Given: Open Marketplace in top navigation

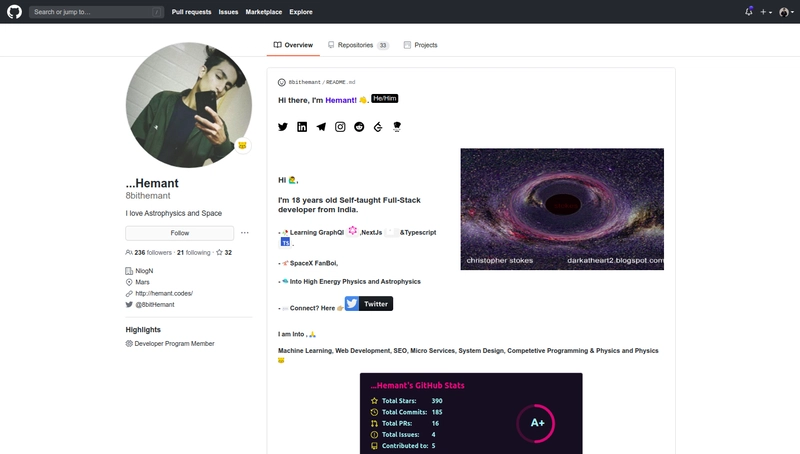Looking at the screenshot, I should 263,12.
